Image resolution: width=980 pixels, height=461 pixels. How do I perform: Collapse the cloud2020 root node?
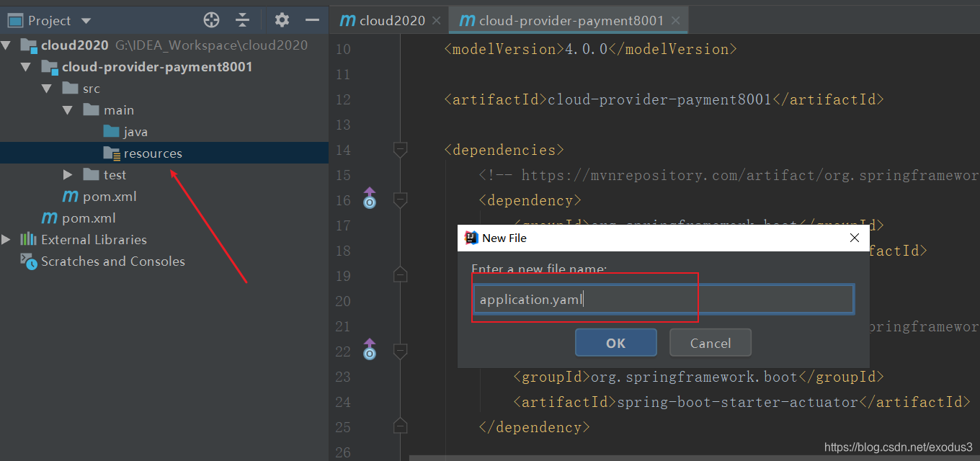[x=6, y=45]
